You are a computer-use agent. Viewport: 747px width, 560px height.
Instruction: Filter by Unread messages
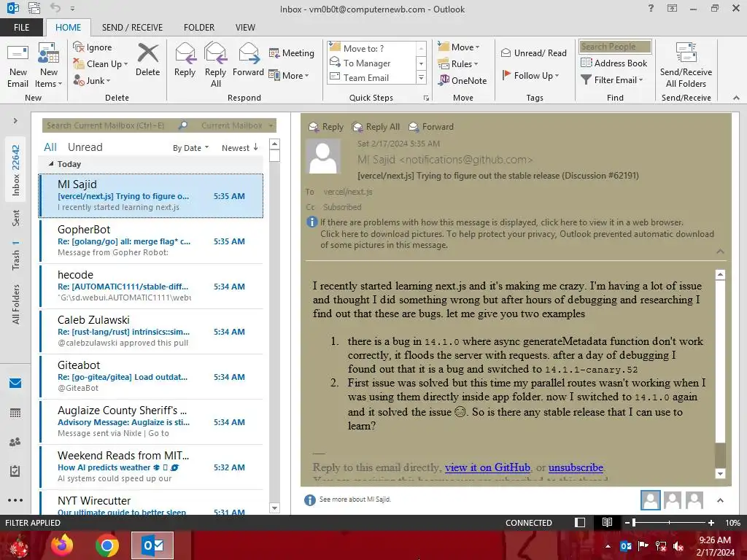[85, 147]
